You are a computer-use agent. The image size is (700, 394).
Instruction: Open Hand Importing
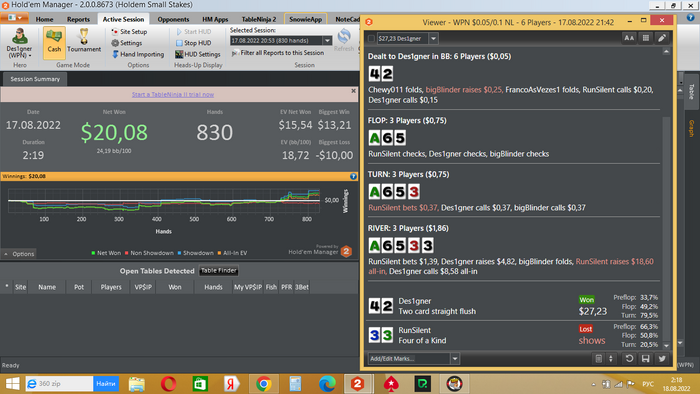click(x=138, y=54)
